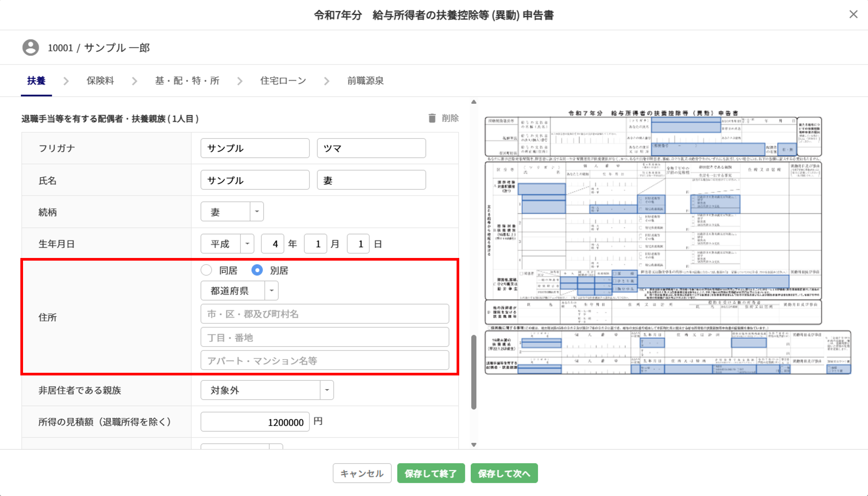Select the 同居 radio button
This screenshot has height=496, width=868.
pos(206,270)
